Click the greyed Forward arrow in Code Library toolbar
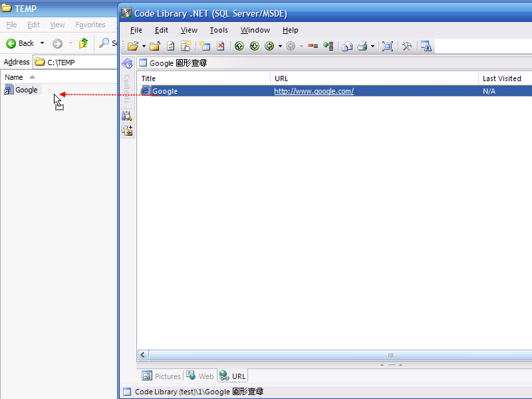The width and height of the screenshot is (532, 399). (x=291, y=46)
